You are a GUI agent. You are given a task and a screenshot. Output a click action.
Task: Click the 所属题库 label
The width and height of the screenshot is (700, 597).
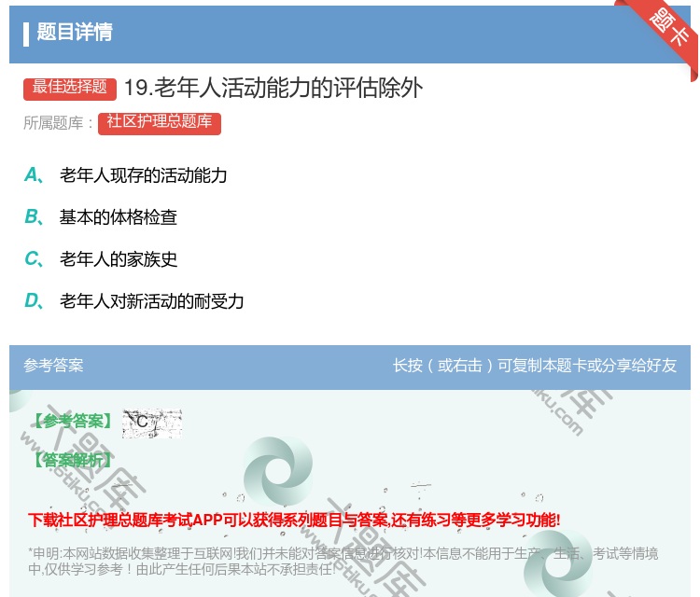[58, 123]
